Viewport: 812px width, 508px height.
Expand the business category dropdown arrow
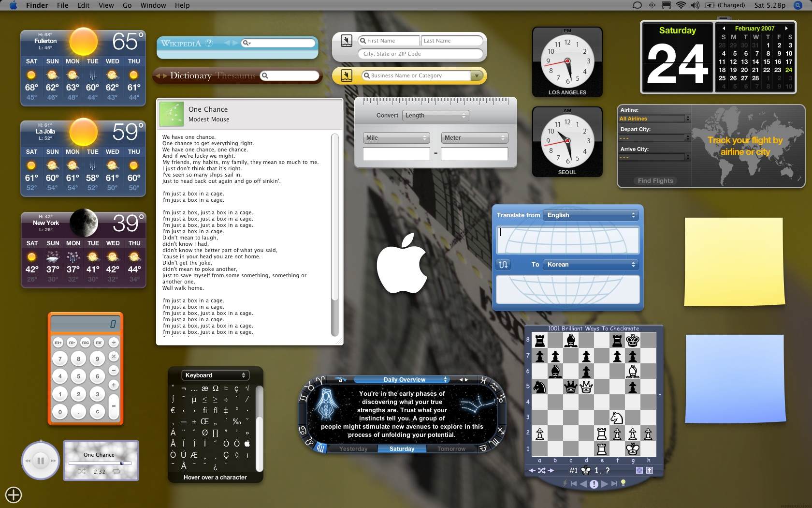[x=477, y=75]
